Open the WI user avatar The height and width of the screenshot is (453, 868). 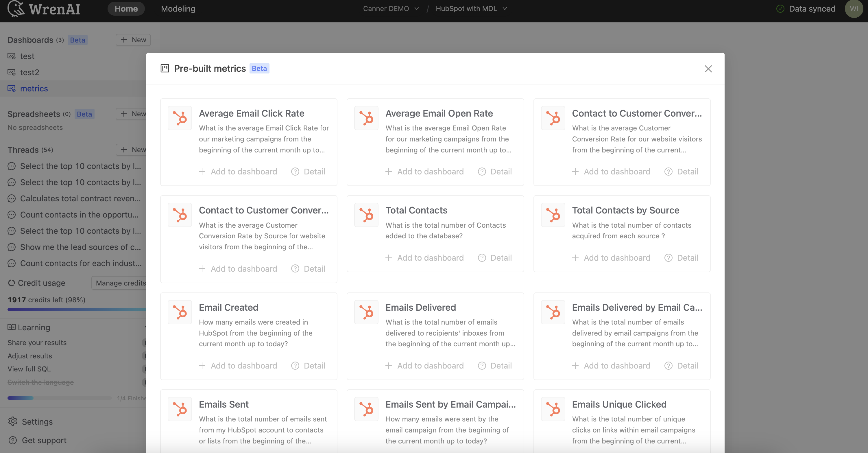(854, 9)
